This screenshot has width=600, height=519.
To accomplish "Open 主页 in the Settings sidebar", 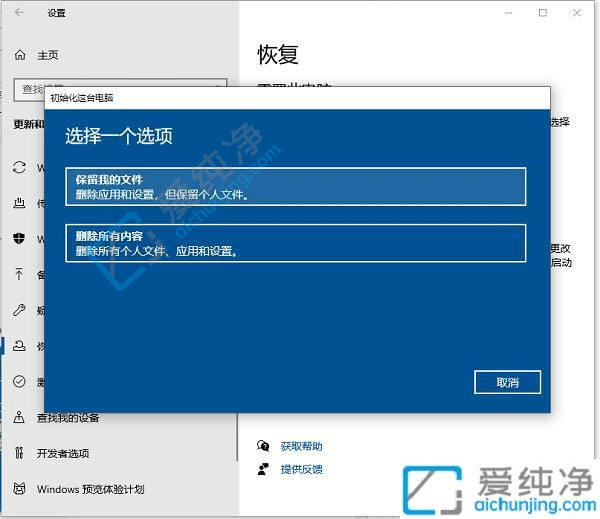I will point(48,55).
